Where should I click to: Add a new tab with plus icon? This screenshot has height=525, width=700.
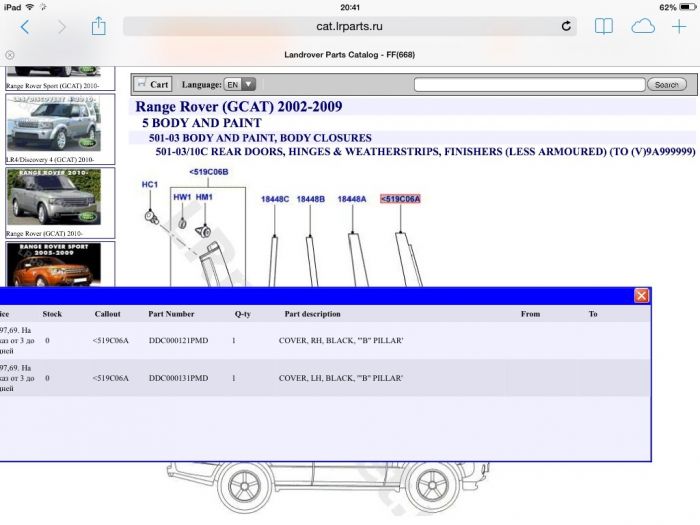679,27
